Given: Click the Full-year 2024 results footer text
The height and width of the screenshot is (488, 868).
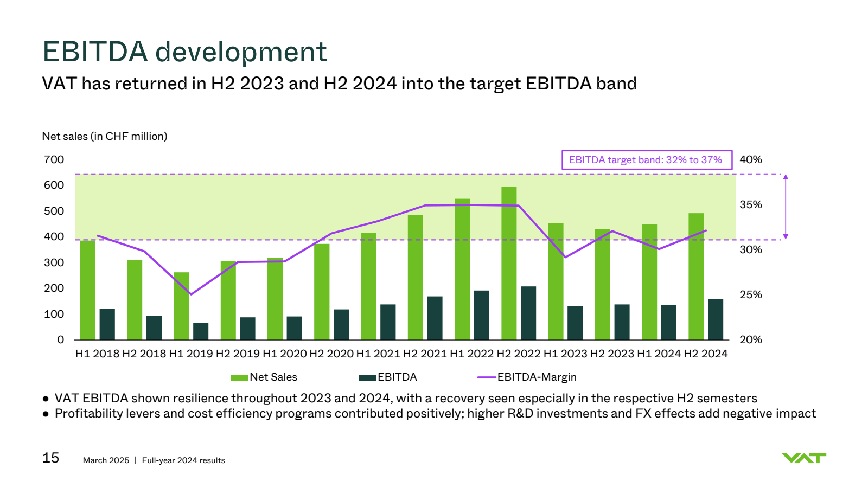Looking at the screenshot, I should pyautogui.click(x=183, y=460).
